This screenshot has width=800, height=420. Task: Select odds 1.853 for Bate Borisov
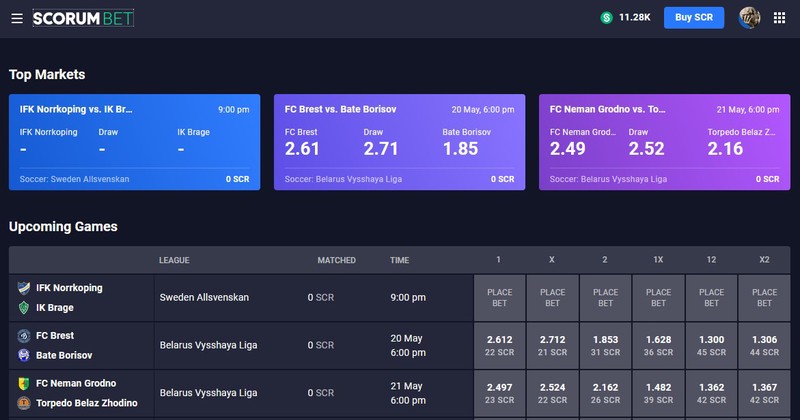coord(606,345)
